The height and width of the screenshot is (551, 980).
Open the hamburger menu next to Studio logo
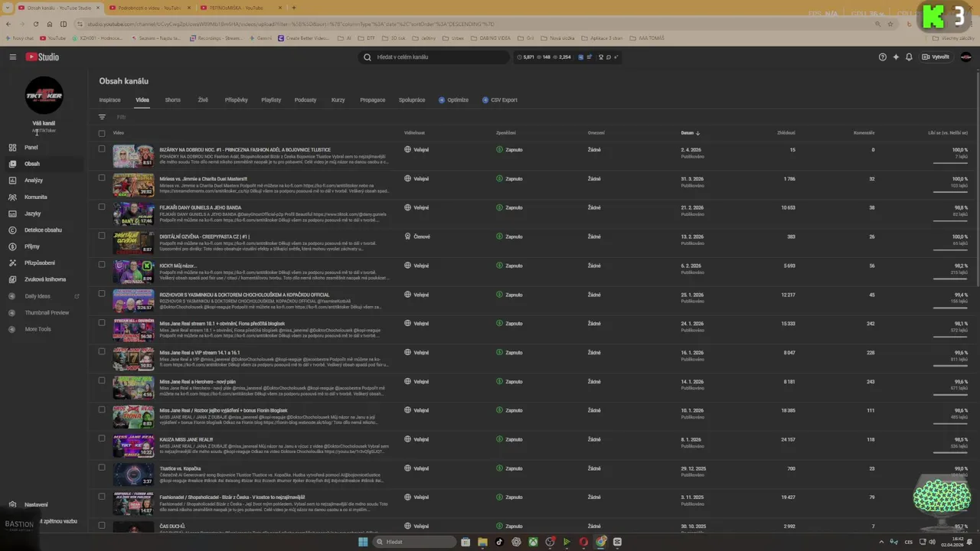12,57
